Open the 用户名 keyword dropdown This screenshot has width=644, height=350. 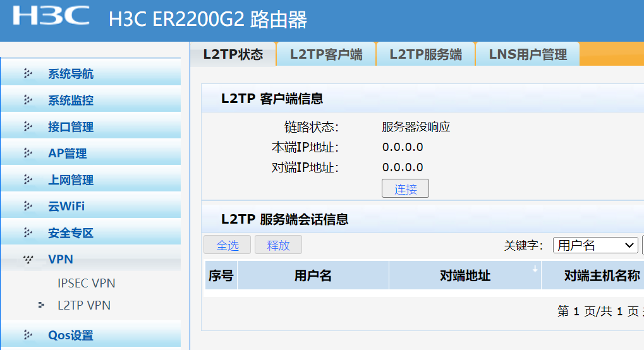[595, 245]
